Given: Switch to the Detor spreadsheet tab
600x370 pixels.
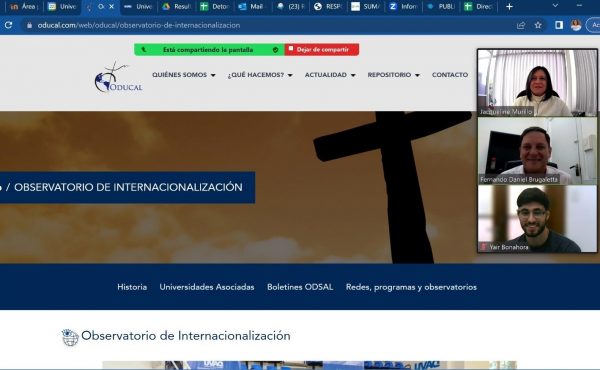Looking at the screenshot, I should pyautogui.click(x=214, y=7).
